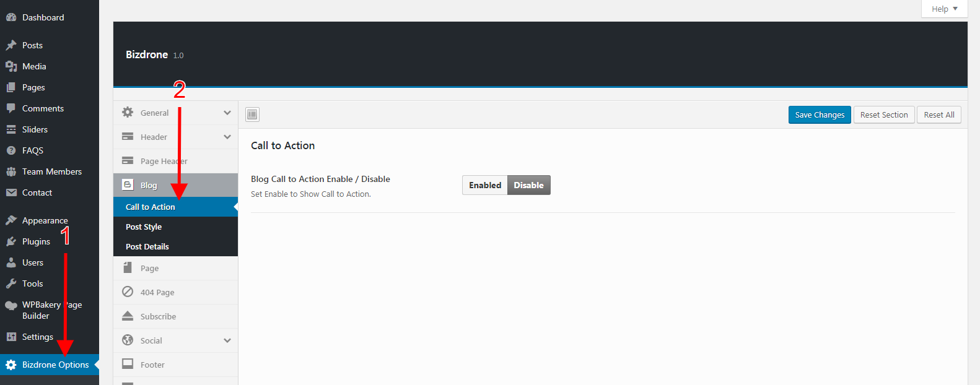Open the 404 Page options section
Image resolution: width=980 pixels, height=385 pixels.
[175, 292]
